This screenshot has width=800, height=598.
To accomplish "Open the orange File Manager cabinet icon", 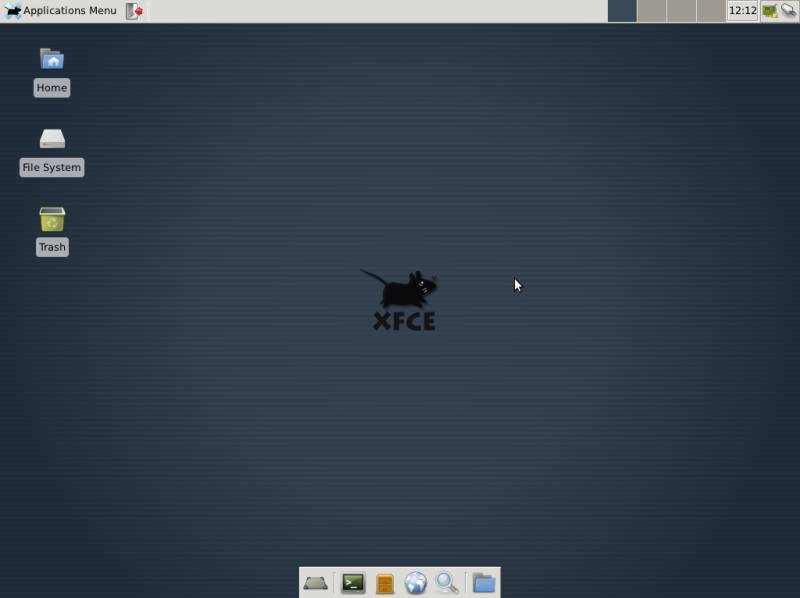I will 385,583.
